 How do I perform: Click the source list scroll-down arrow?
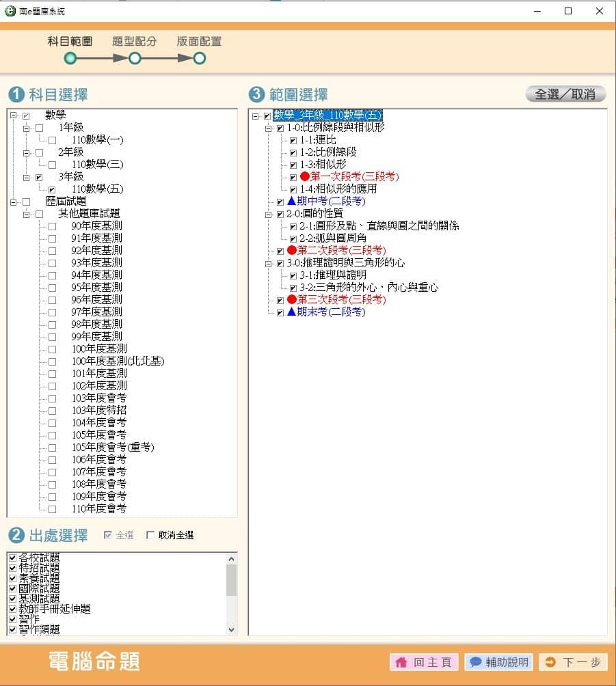232,630
